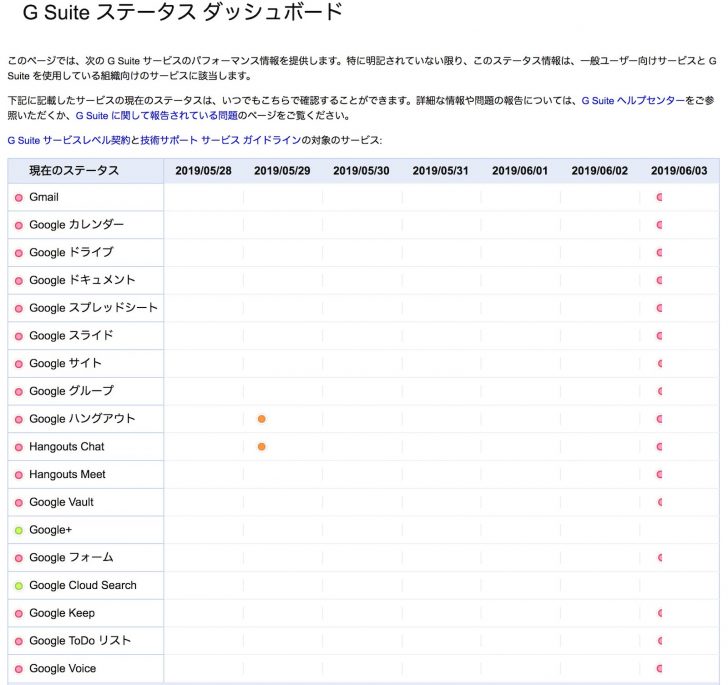The height and width of the screenshot is (685, 728).
Task: Open orange Google ハングアウト incident on 2019/05/29
Action: 261,419
